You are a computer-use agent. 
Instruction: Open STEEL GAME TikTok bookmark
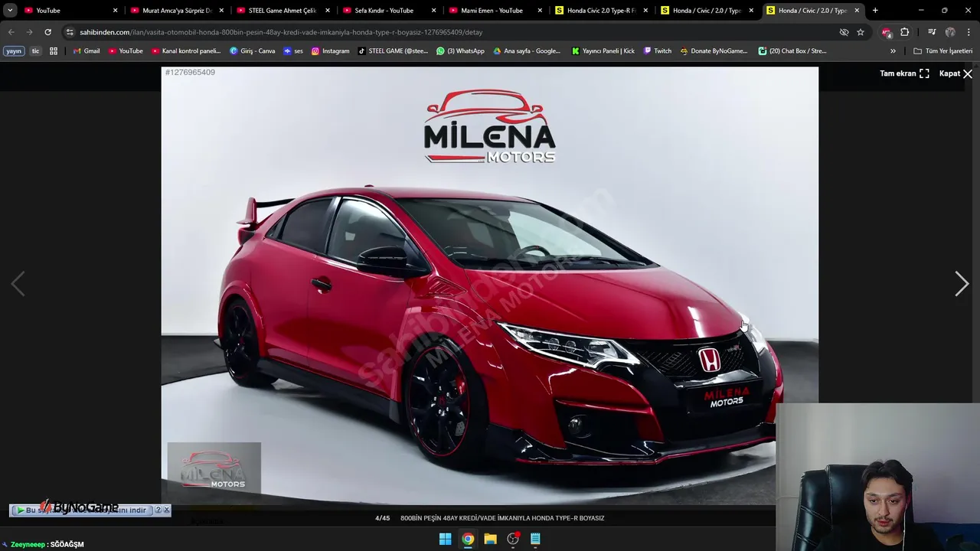(393, 51)
